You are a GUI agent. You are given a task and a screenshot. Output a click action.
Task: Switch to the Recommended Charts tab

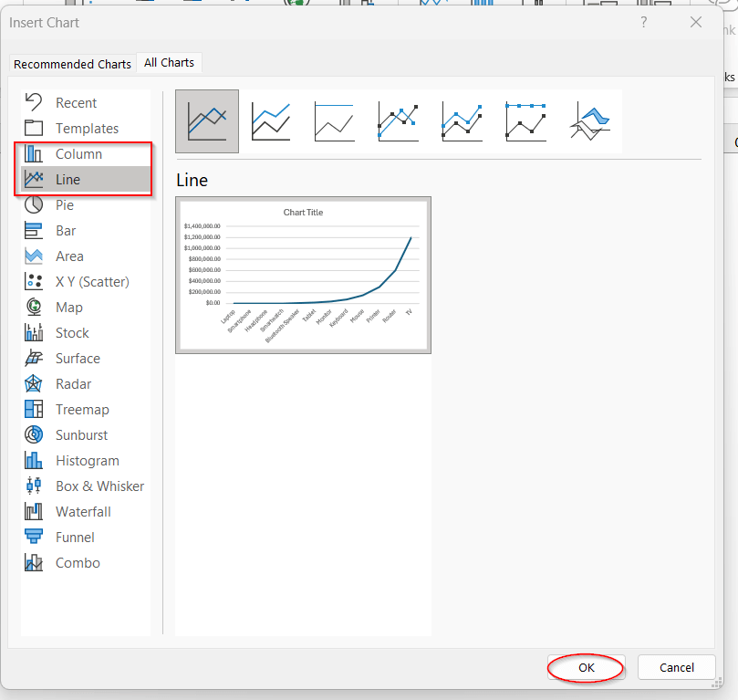[72, 63]
